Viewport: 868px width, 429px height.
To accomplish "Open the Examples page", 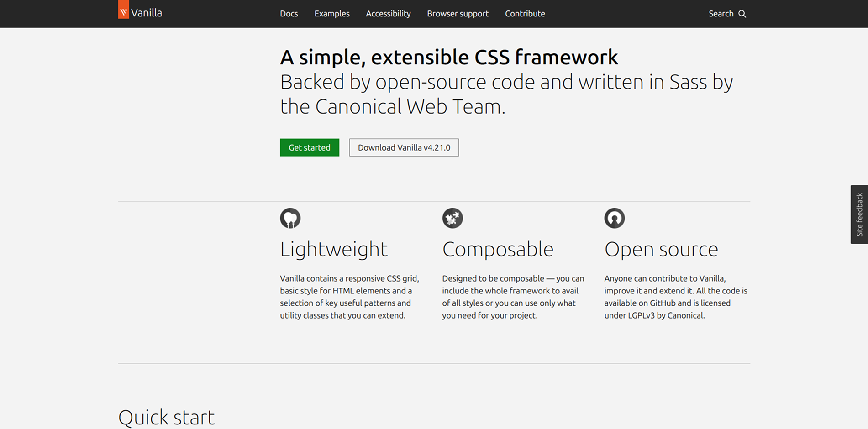I will coord(332,14).
